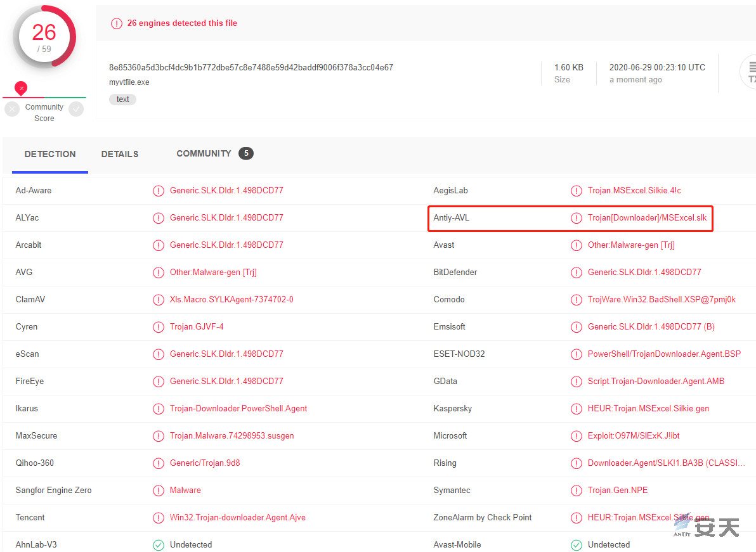Screen dimensions: 756x552
Task: Click the alert icon in Arcabit row
Action: (x=159, y=245)
